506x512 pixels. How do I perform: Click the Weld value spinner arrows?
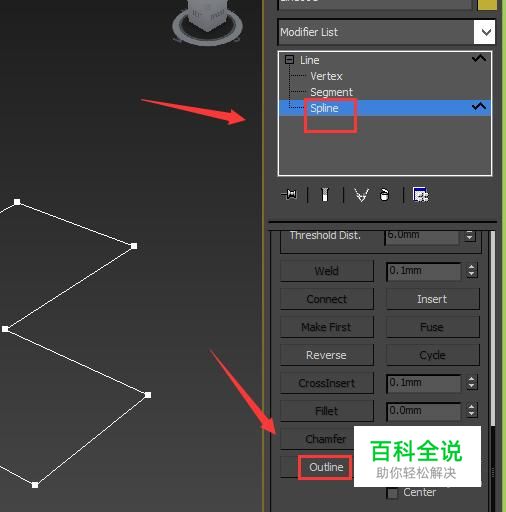point(471,271)
